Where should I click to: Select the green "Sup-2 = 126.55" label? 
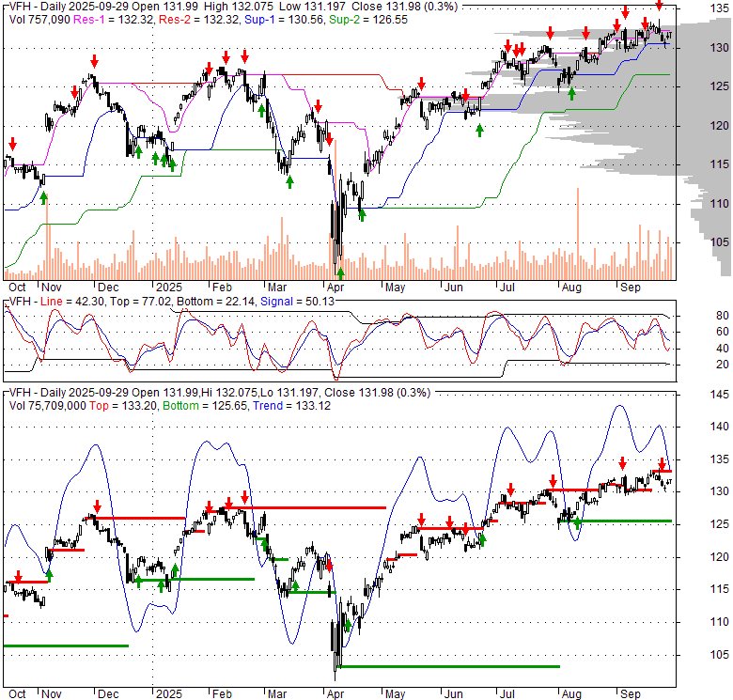tap(368, 20)
